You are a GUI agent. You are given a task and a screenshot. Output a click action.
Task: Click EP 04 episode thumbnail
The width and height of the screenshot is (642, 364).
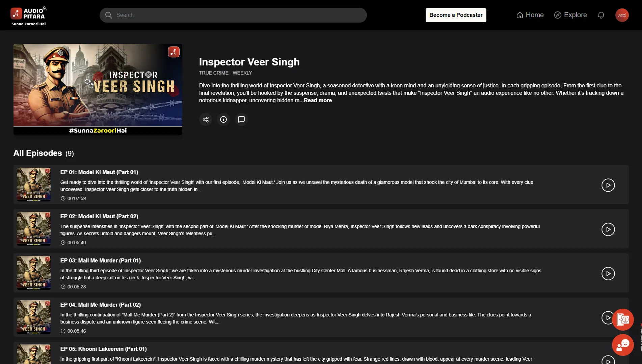(34, 317)
